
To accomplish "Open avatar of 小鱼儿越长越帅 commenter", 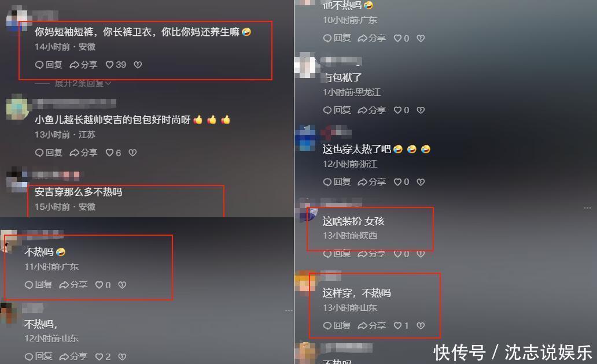I will coord(17,109).
